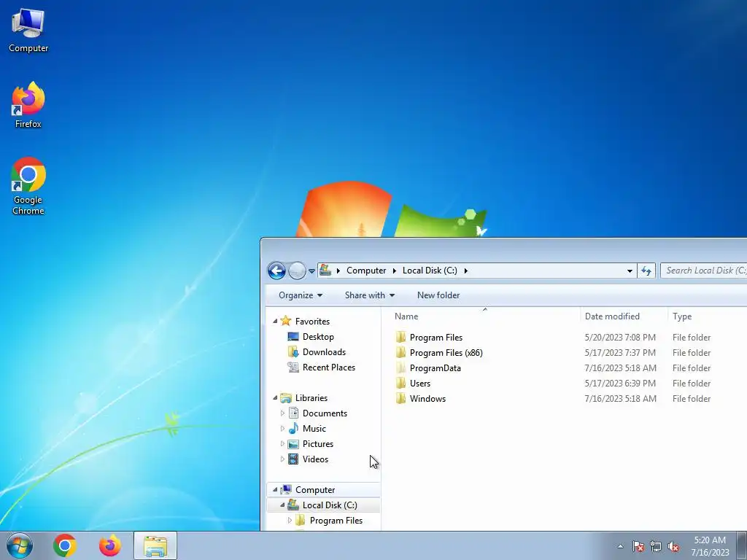Click the Windows folder name text
Image resolution: width=747 pixels, height=560 pixels.
427,399
